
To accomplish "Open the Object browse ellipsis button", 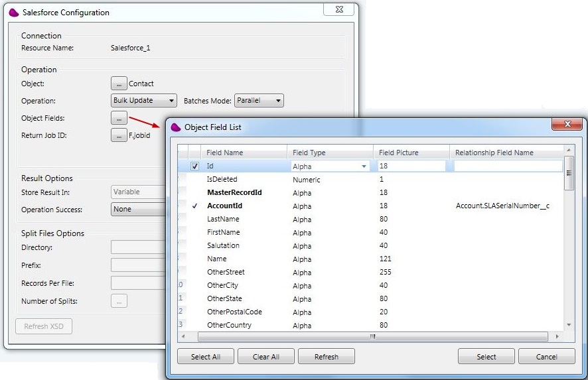I will [119, 84].
